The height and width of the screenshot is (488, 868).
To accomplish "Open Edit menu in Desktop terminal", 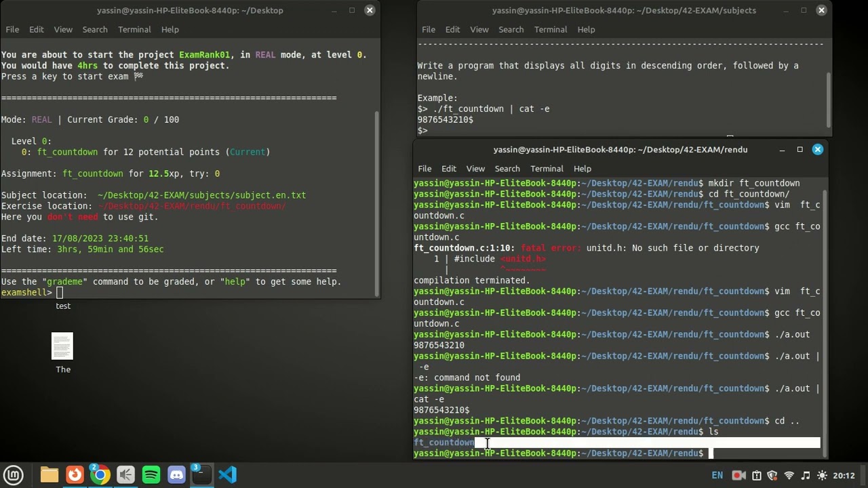I will click(x=36, y=30).
